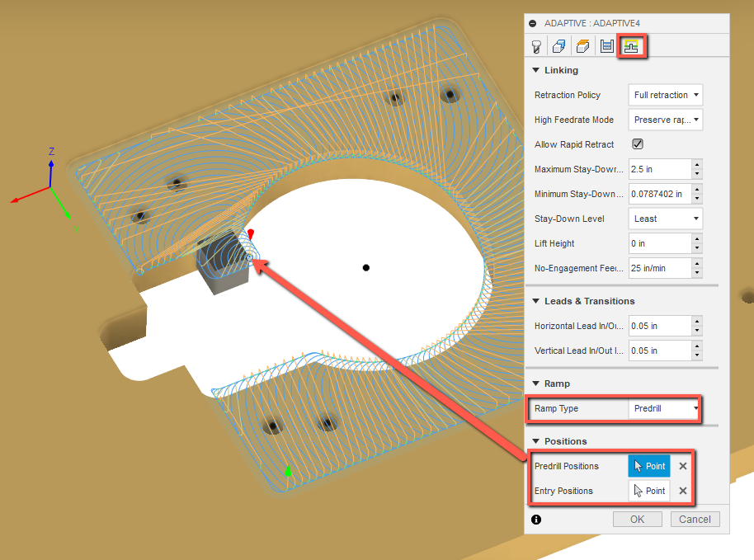
Task: Open the Stay-Down Level dropdown
Action: pos(665,219)
